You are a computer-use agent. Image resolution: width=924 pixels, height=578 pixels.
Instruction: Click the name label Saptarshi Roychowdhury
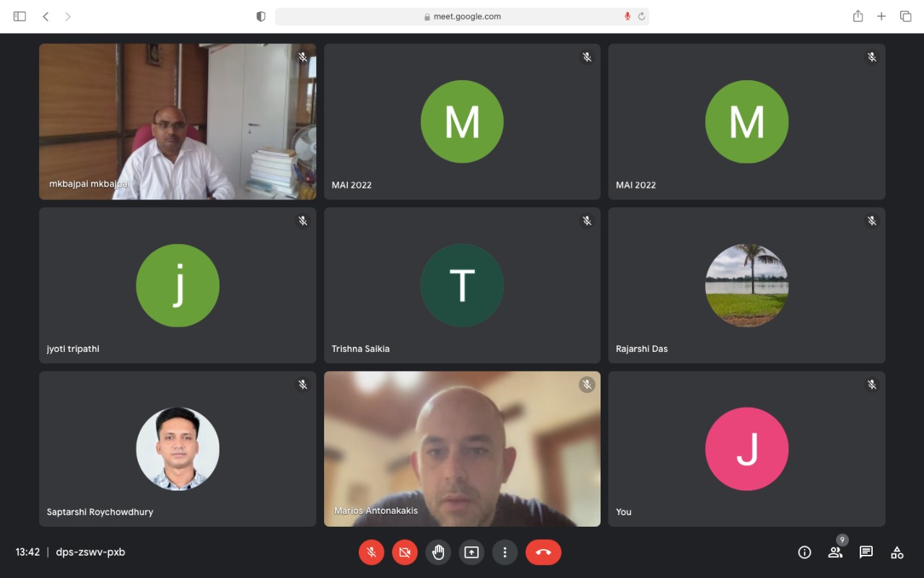click(x=100, y=512)
